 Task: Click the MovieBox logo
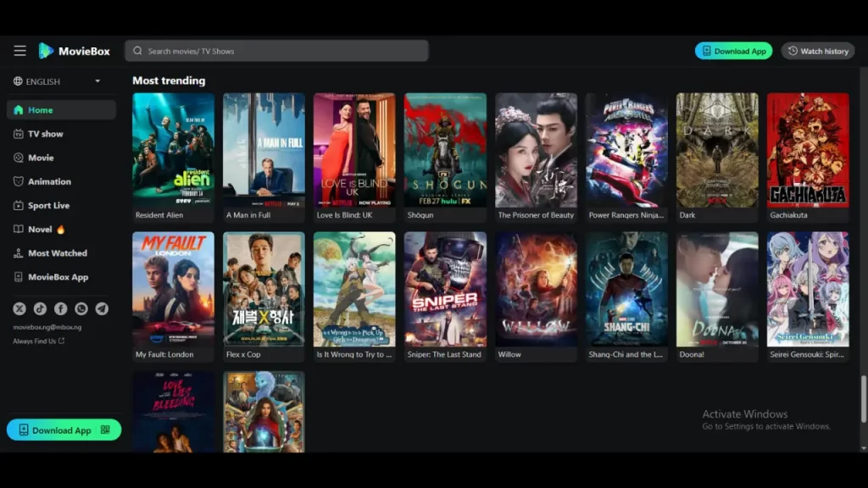pos(75,51)
